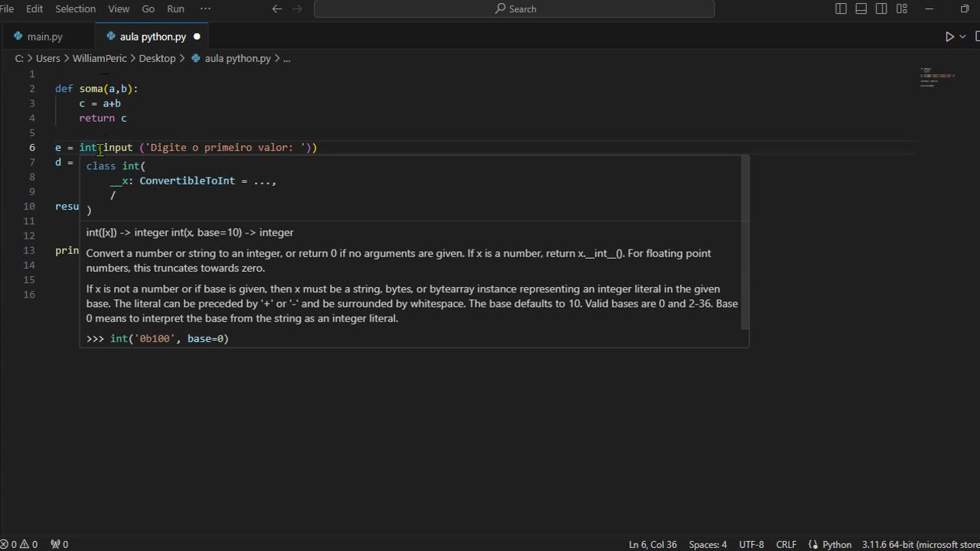Toggle the primary side bar layout icon
980x551 pixels.
[x=841, y=9]
